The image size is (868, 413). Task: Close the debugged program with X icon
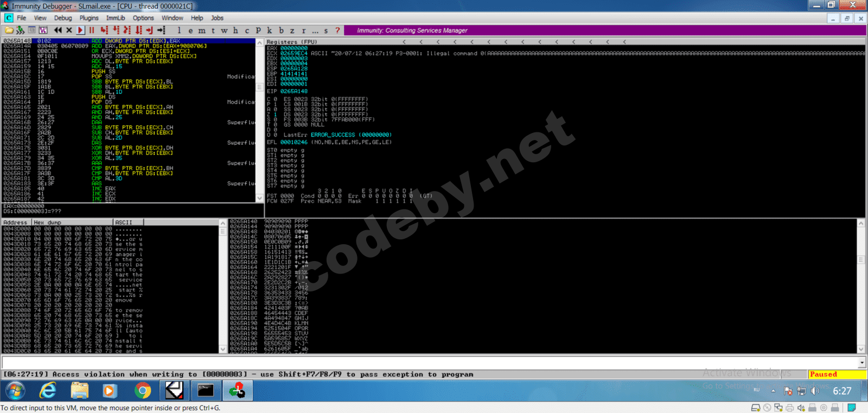coord(69,30)
